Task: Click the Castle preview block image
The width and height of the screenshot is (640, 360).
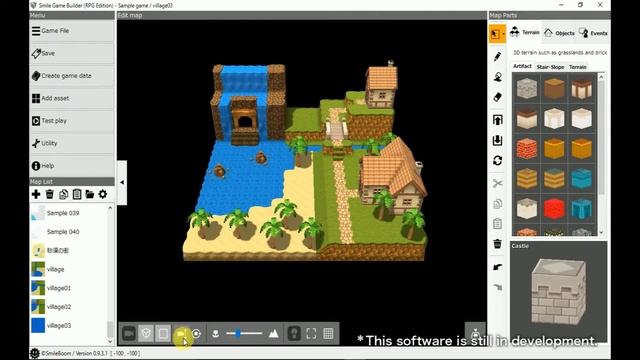Action: click(559, 291)
